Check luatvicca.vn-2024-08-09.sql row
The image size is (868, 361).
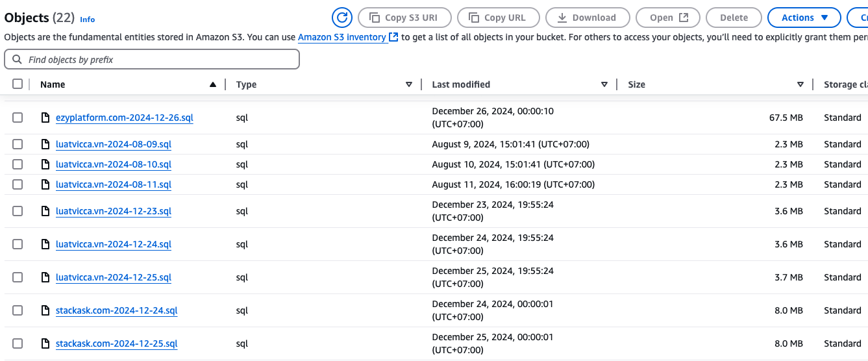coord(18,144)
